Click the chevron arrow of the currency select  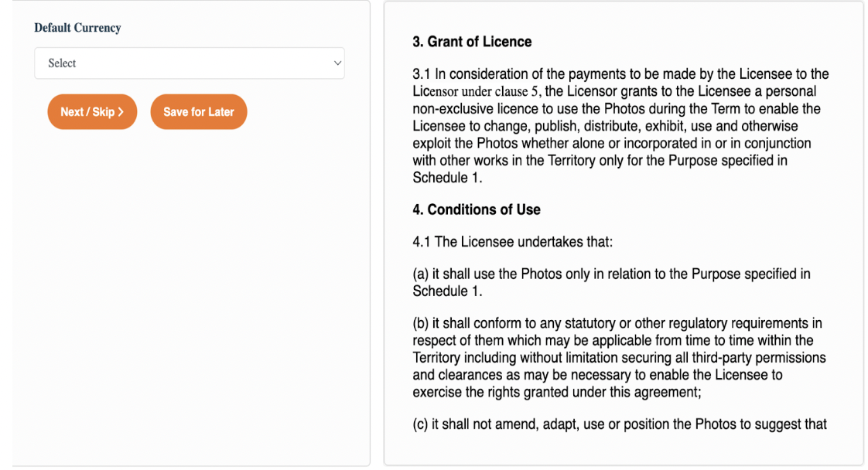[337, 63]
